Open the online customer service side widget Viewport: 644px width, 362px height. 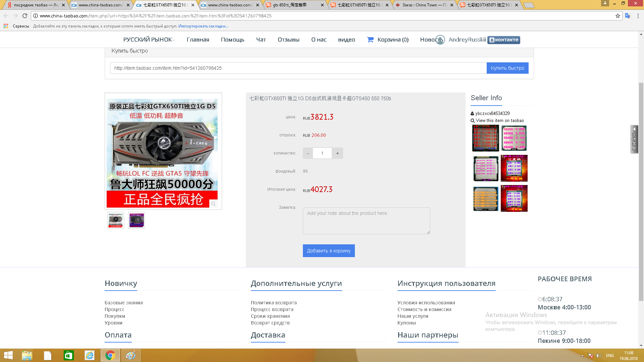[634, 139]
